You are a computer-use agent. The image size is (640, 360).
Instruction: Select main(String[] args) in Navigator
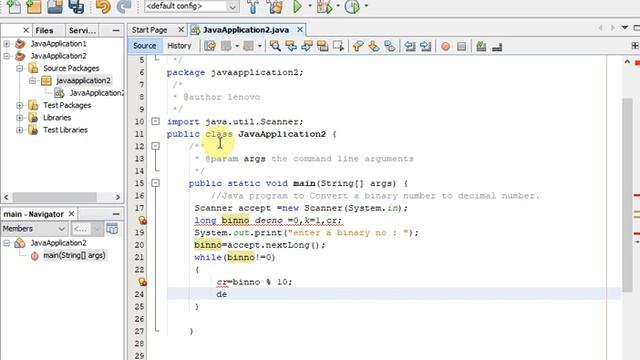pyautogui.click(x=74, y=256)
